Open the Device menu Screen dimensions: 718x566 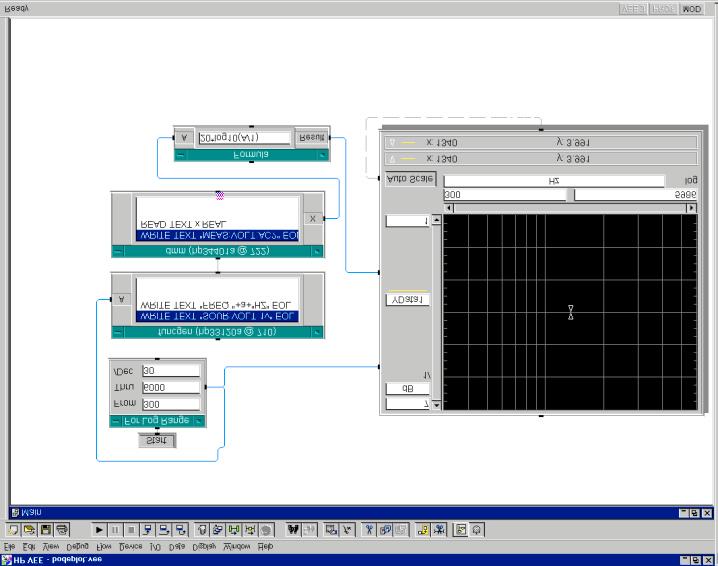(x=131, y=546)
